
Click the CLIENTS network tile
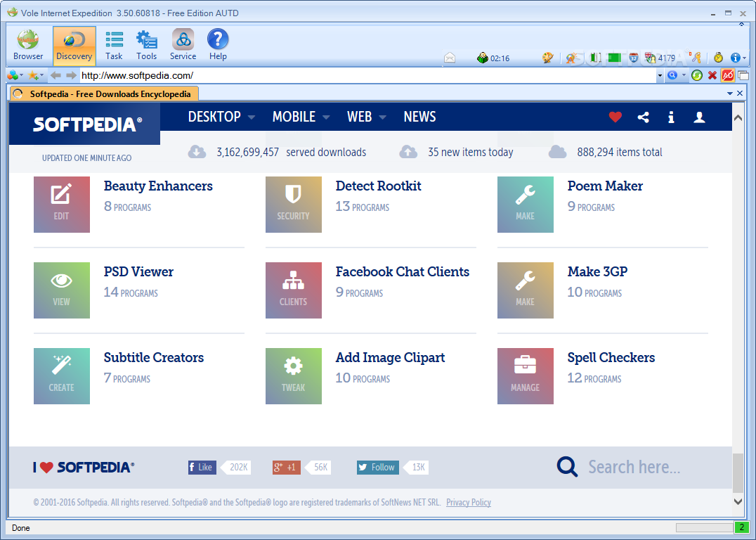(294, 290)
